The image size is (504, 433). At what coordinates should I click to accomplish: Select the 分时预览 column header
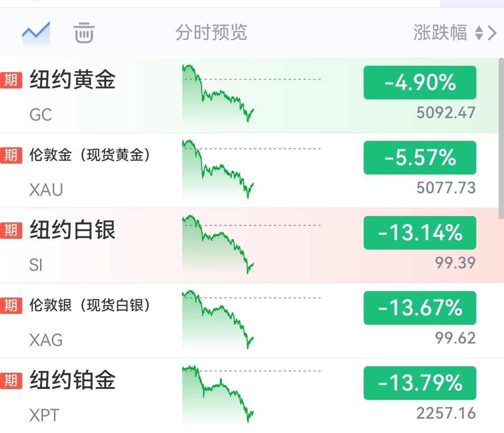tap(211, 33)
